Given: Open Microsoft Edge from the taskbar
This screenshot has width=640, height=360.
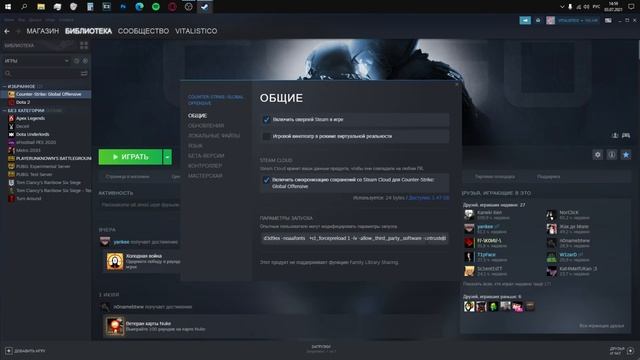Looking at the screenshot, I should pos(139,7).
